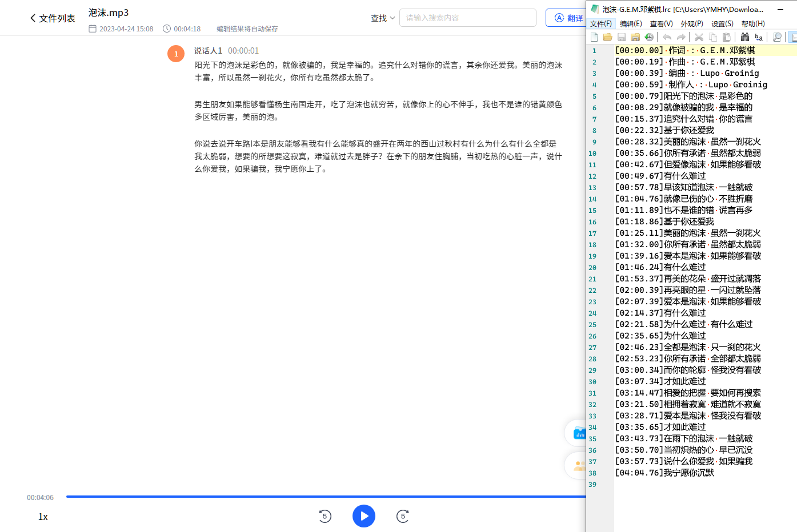
Task: Open the 查看(V) menu in the editor
Action: [661, 24]
